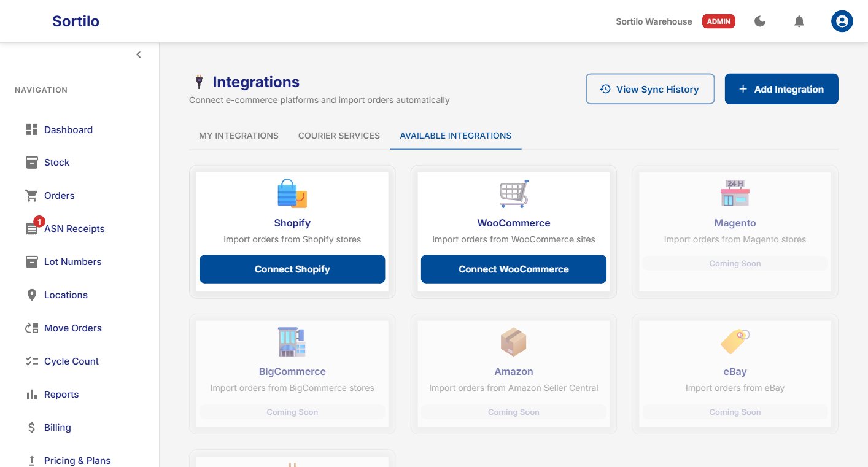
Task: Click the Add Integration button
Action: [781, 89]
